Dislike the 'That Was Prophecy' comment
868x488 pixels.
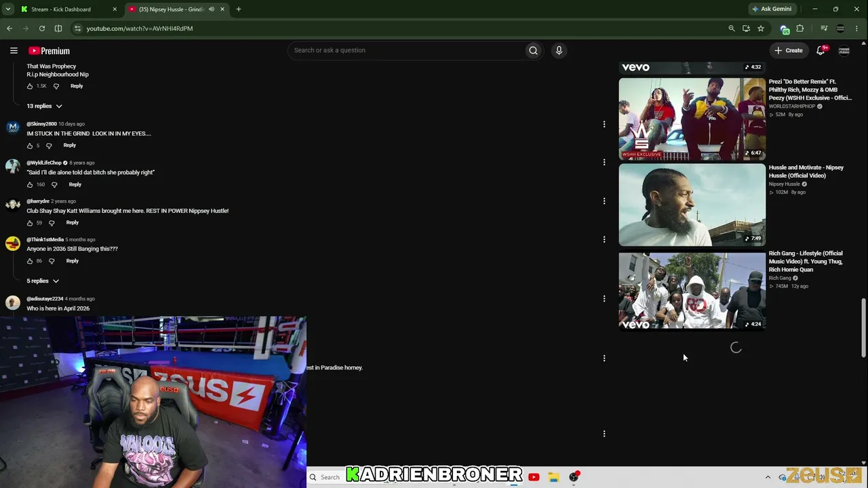tap(56, 86)
